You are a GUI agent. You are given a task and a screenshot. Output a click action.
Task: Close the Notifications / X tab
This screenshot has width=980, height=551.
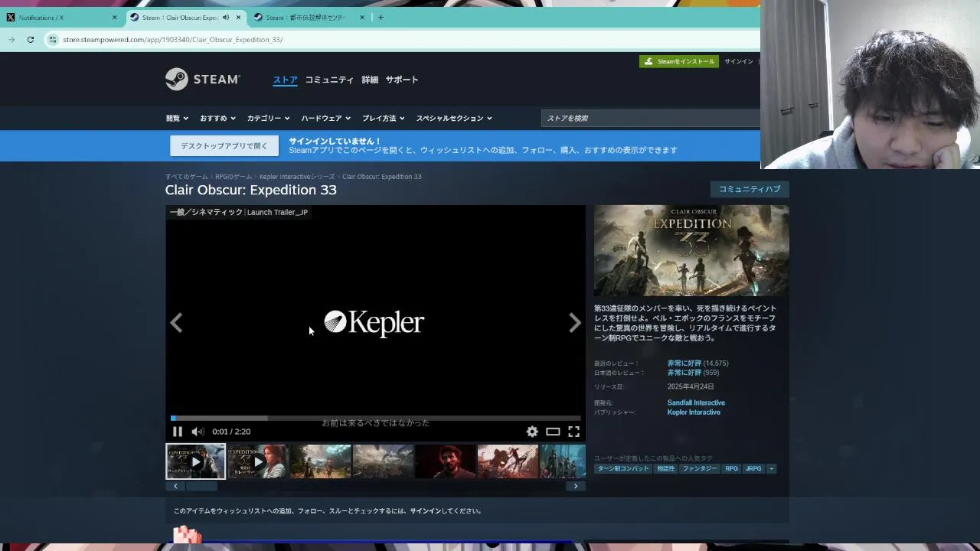click(x=115, y=18)
